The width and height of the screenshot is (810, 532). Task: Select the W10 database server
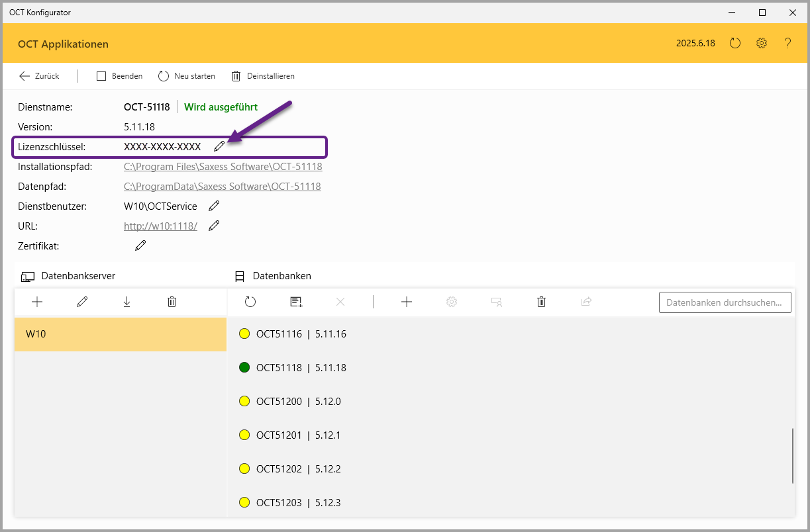pos(120,334)
